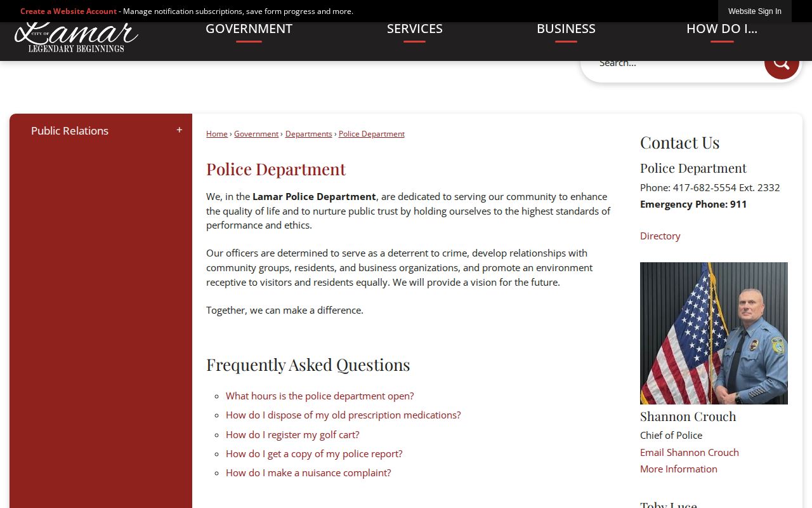
Task: Go to Departments breadcrumb link
Action: (x=309, y=134)
